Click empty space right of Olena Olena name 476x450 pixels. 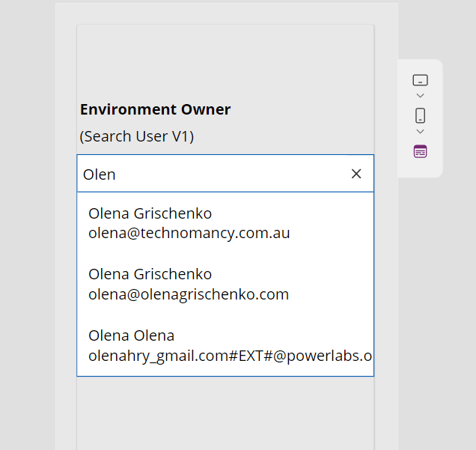point(284,335)
